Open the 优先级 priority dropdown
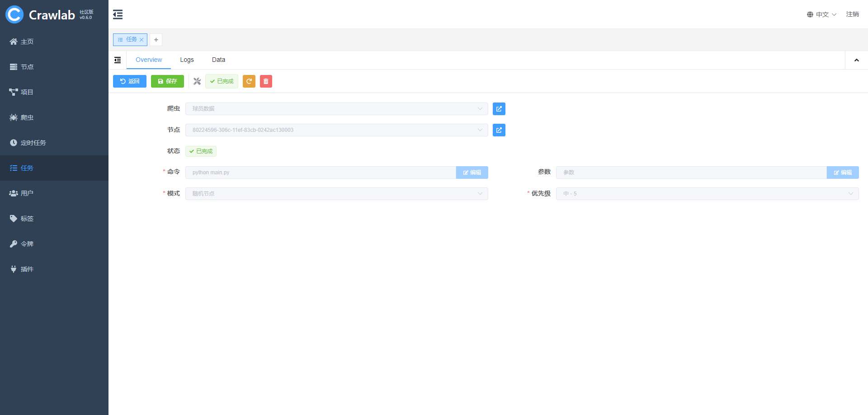 click(x=708, y=194)
